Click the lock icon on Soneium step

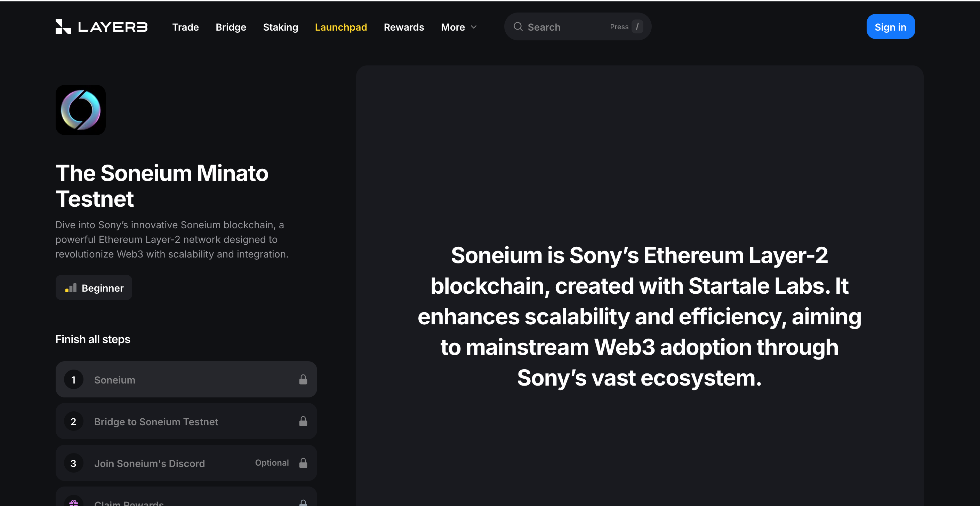[303, 380]
